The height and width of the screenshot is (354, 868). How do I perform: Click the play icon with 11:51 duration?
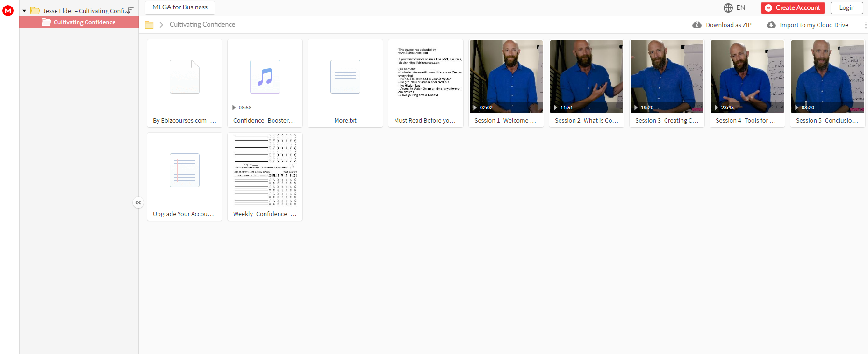(556, 108)
